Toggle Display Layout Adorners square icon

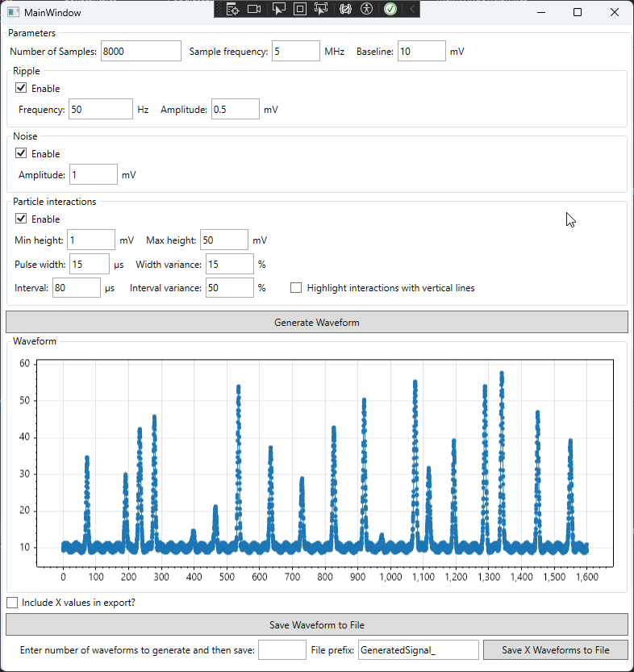299,9
